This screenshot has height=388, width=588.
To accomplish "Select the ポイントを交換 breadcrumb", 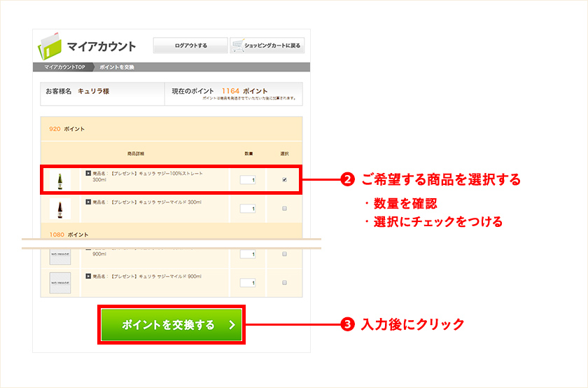I will pyautogui.click(x=117, y=67).
